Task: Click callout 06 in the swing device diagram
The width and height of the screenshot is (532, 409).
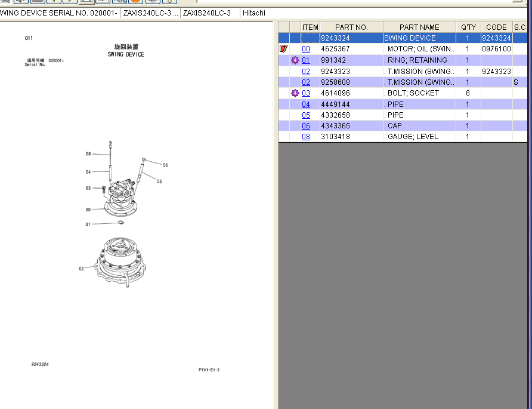Action: coord(165,165)
